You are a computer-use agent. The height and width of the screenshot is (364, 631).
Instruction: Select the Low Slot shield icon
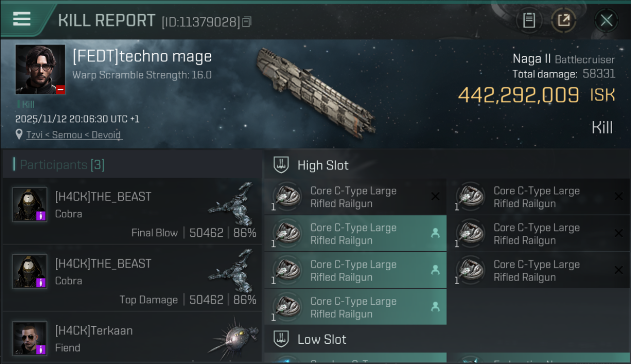tap(281, 339)
